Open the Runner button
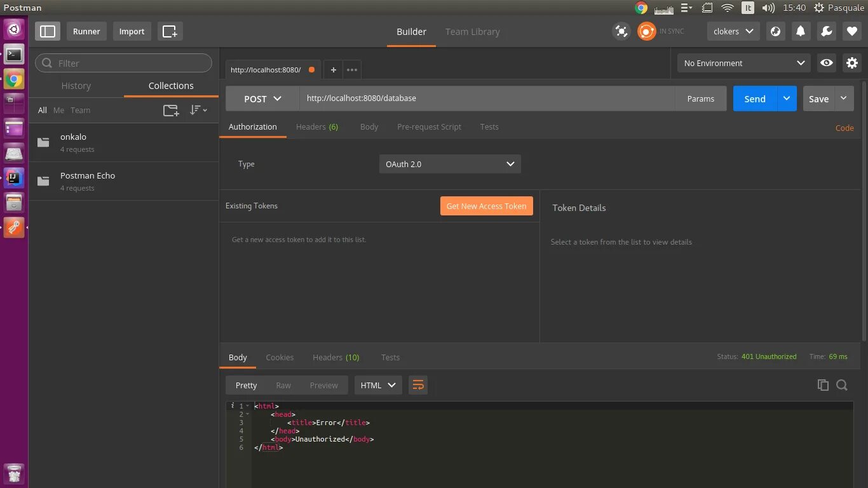This screenshot has height=488, width=868. coord(86,31)
